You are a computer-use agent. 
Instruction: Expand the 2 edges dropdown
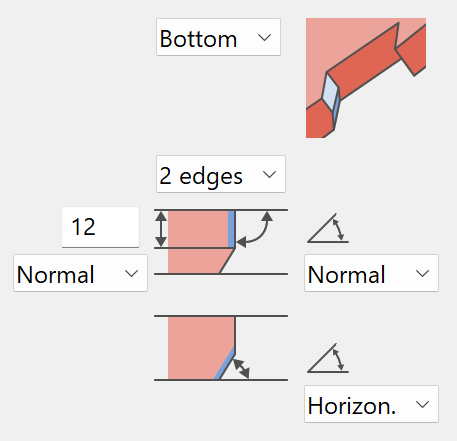[221, 174]
